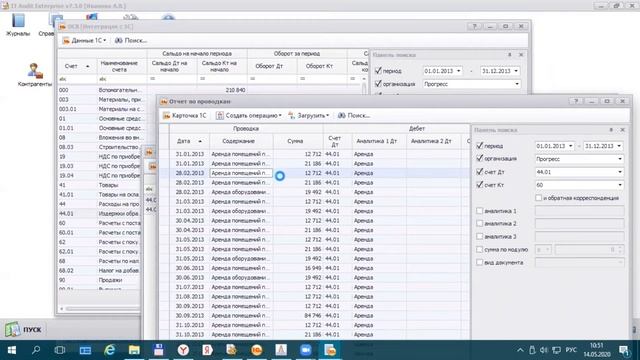The width and height of the screenshot is (640, 360).
Task: Click the Содержание column header
Action: click(241, 141)
